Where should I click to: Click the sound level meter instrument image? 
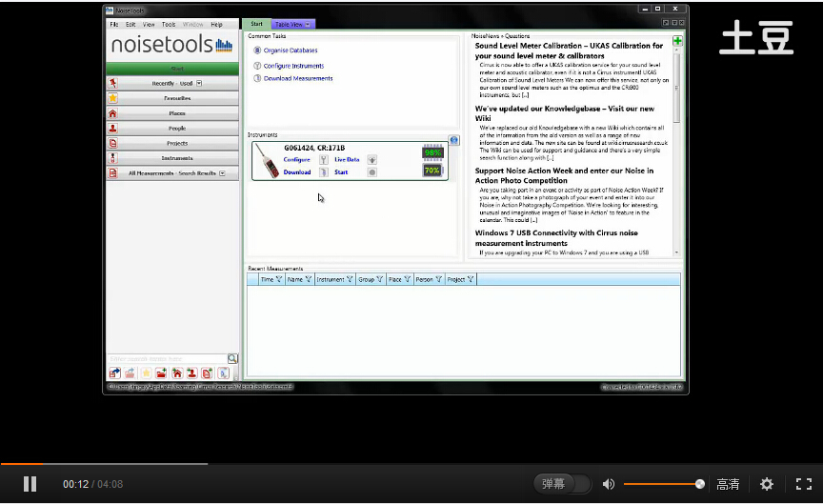coord(269,162)
